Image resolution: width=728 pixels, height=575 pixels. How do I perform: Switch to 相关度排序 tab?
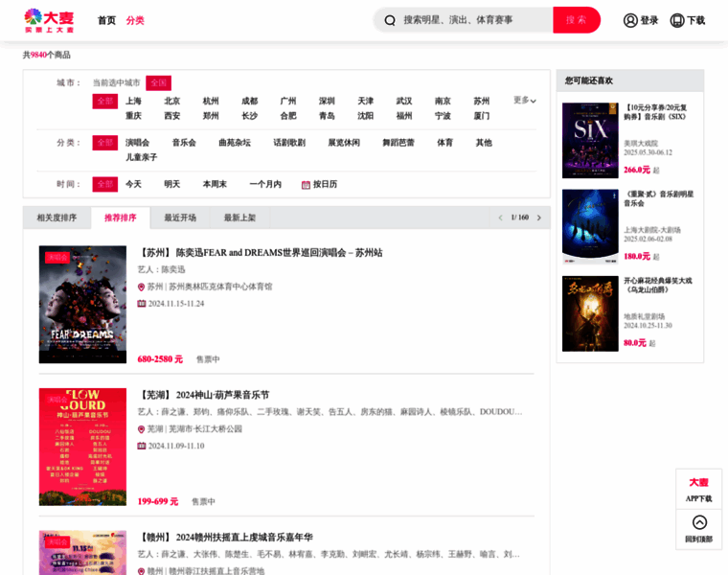point(57,218)
